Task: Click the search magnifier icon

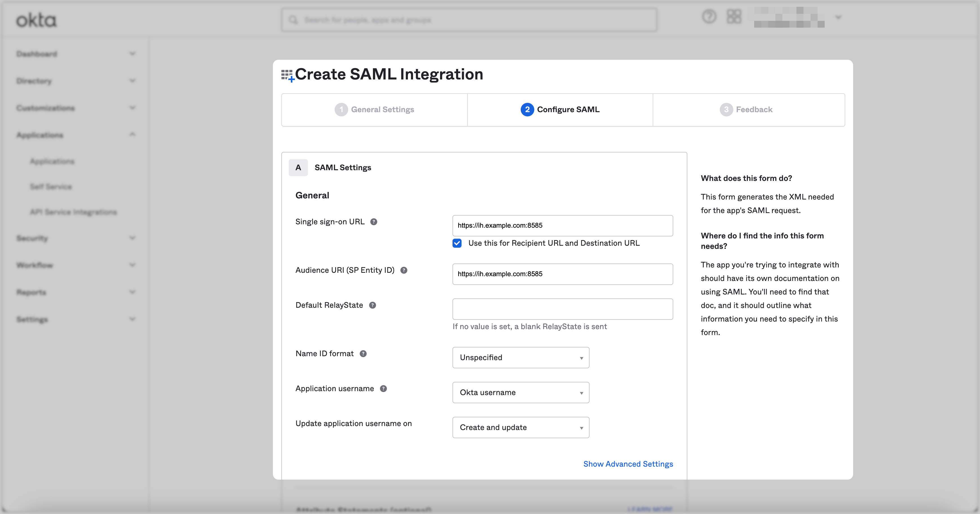Action: tap(293, 20)
